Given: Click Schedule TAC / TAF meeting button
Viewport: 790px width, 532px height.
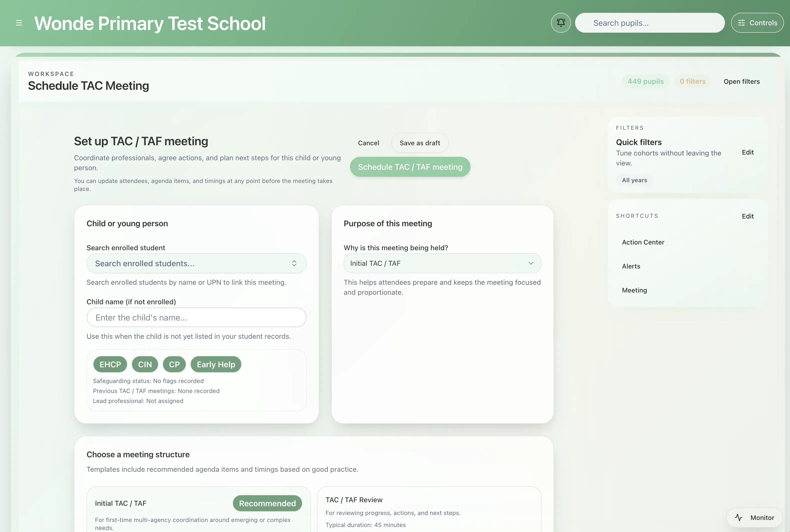Looking at the screenshot, I should click(x=410, y=167).
